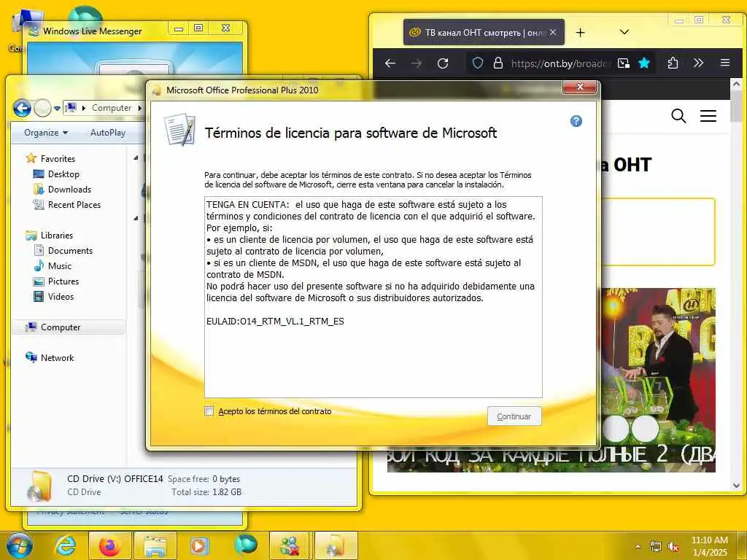Check 'Acepto los términos del contrato' checkbox
The height and width of the screenshot is (560, 747).
pyautogui.click(x=209, y=411)
